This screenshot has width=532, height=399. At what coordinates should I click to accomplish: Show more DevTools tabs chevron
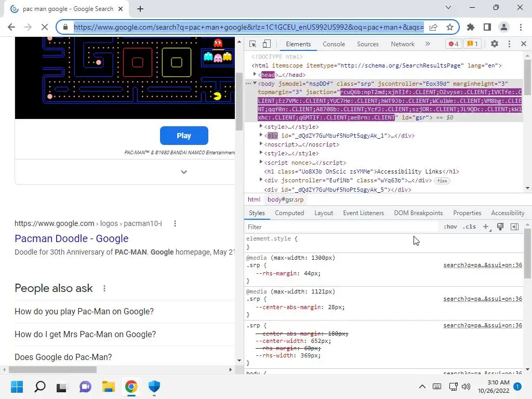coord(428,44)
